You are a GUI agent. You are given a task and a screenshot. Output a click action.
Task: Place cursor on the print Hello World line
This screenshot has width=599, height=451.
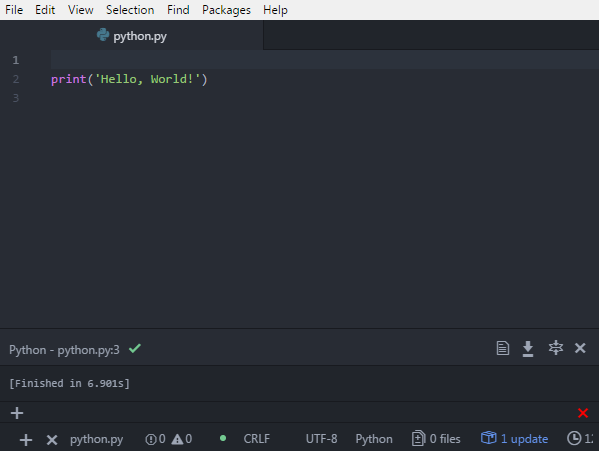tap(129, 79)
